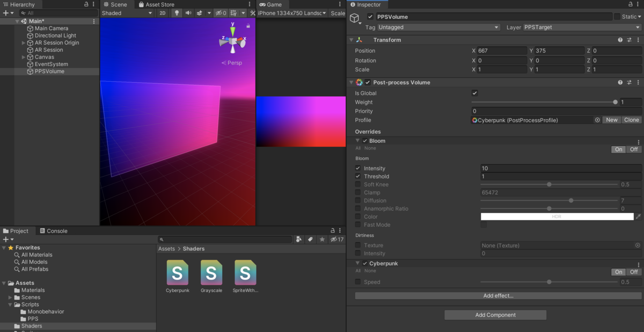Toggle PPSVolume active checkbox
This screenshot has width=644, height=332.
tap(370, 17)
